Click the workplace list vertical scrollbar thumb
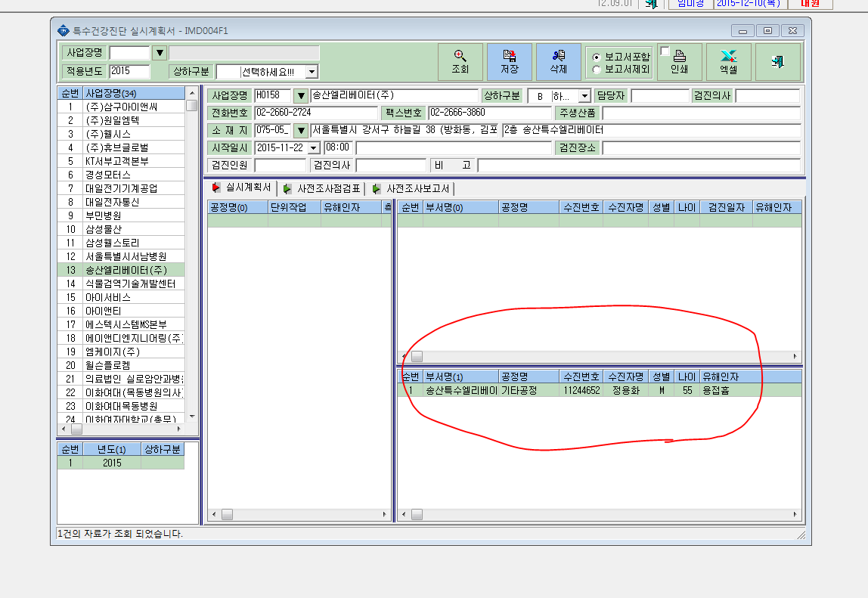Viewport: 868px width, 598px height. [x=191, y=106]
